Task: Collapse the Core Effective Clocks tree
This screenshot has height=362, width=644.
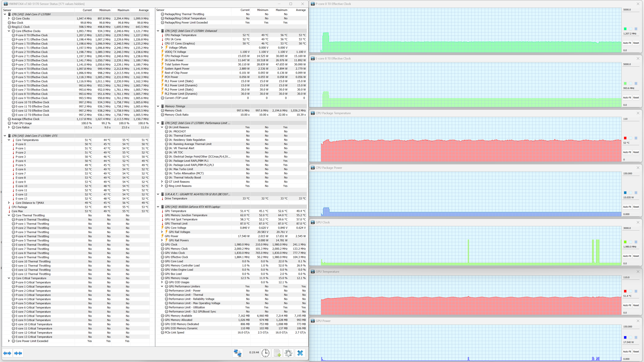Action: pyautogui.click(x=9, y=31)
